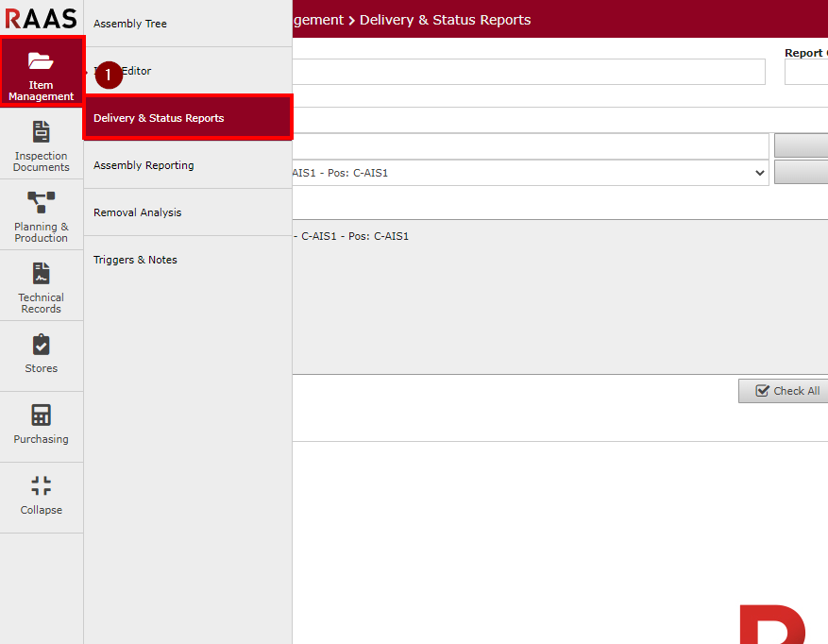
Task: Open the Stores clipboard icon
Action: pos(41,345)
